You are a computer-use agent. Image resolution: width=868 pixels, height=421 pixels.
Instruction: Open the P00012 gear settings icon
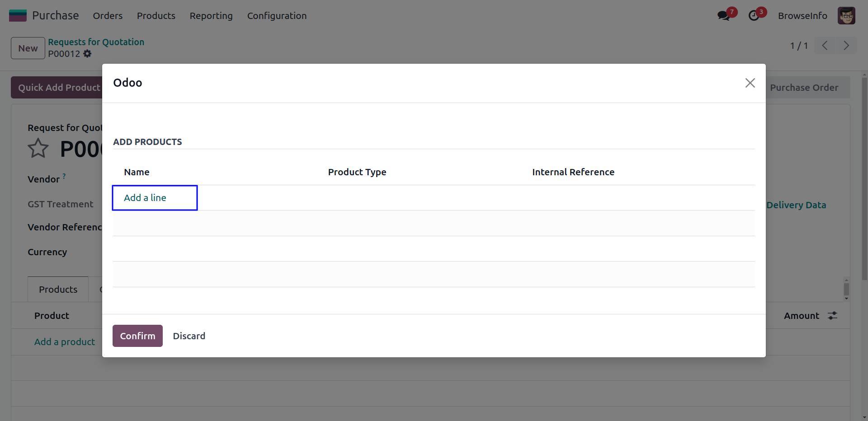tap(87, 54)
